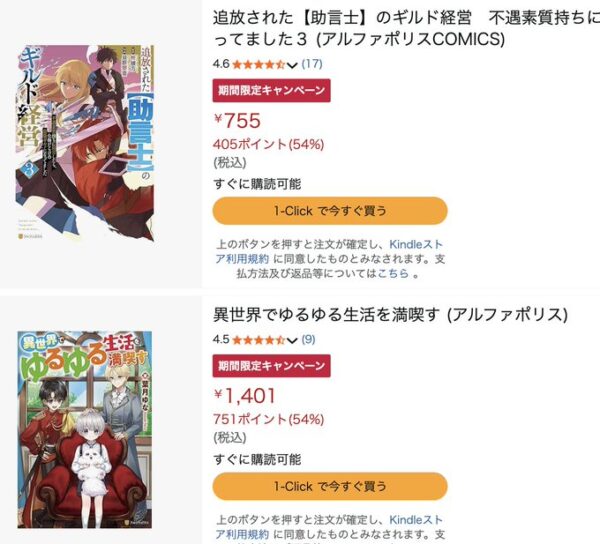The height and width of the screenshot is (544, 600).
Task: Open the (9) reviews count link
Action: point(308,339)
